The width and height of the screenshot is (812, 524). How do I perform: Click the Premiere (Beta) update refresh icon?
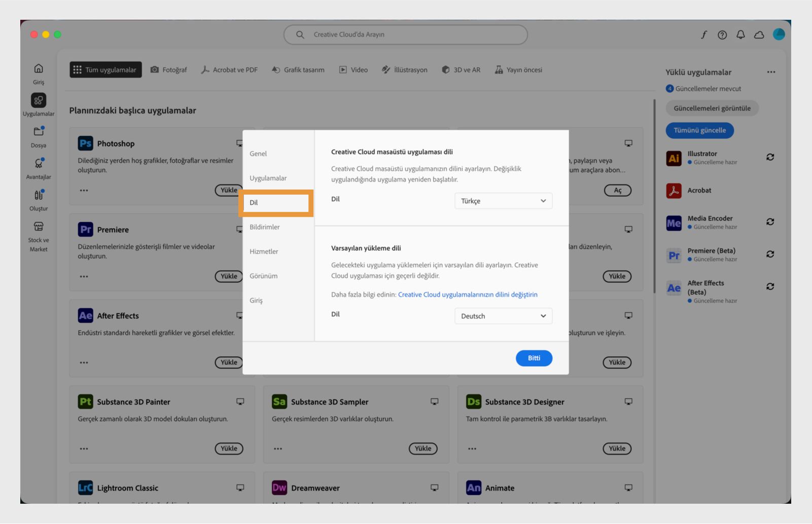point(770,254)
